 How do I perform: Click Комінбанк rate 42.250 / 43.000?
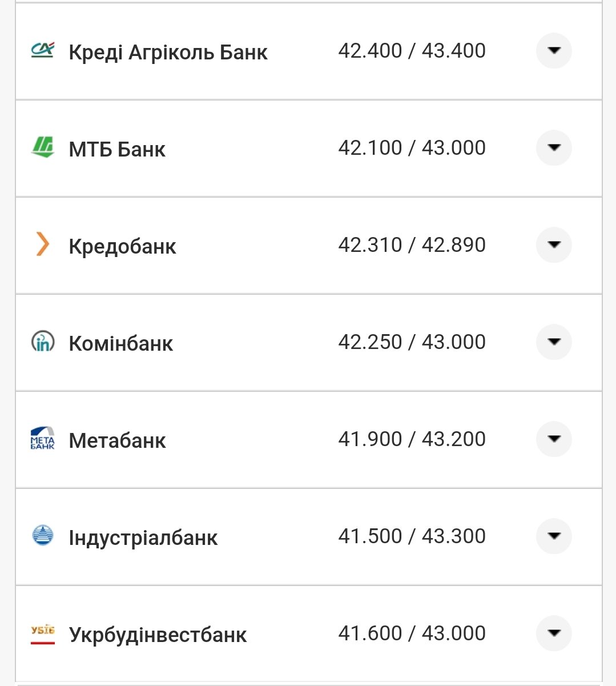[x=412, y=342]
